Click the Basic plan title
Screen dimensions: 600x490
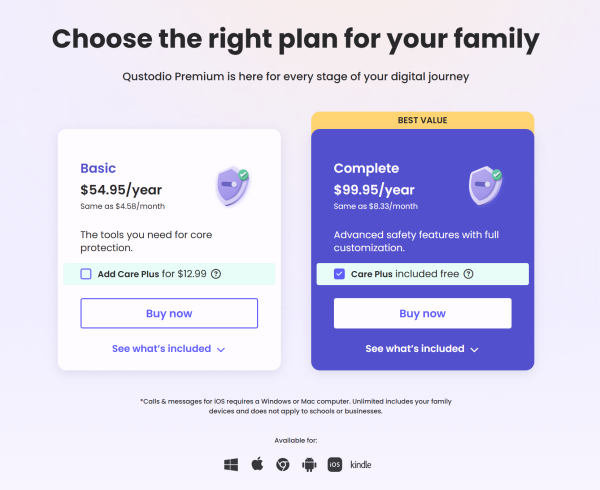tap(99, 168)
